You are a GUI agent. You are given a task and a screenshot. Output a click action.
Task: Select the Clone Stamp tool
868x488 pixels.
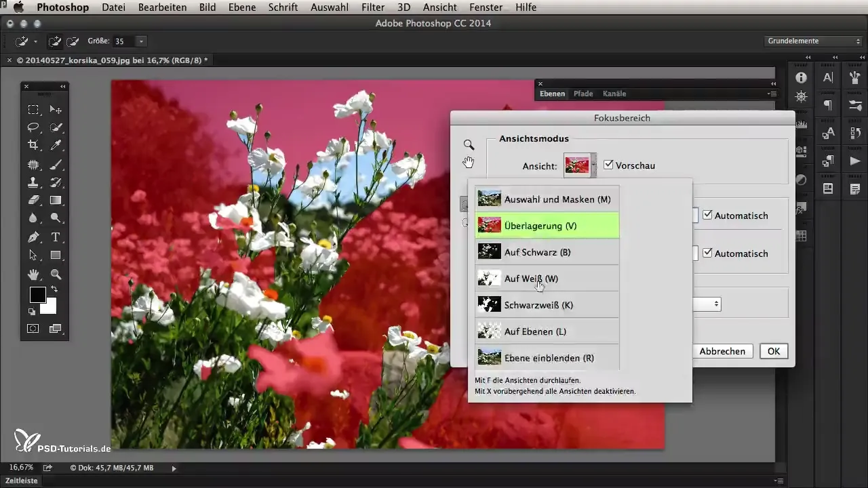[33, 182]
